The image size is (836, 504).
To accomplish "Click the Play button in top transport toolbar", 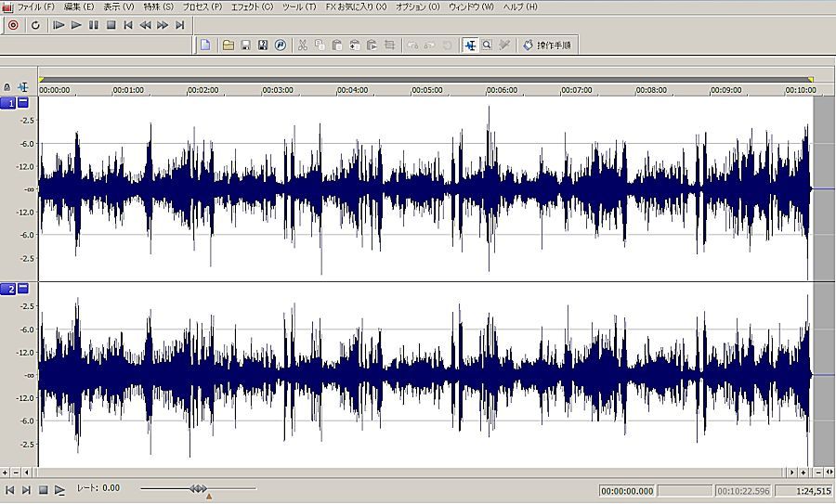I will tap(76, 25).
